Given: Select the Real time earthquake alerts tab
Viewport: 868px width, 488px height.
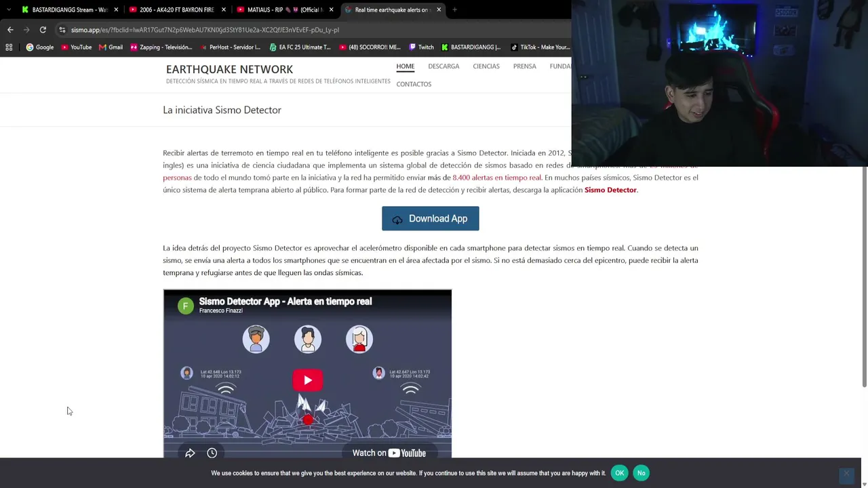Looking at the screenshot, I should (393, 9).
